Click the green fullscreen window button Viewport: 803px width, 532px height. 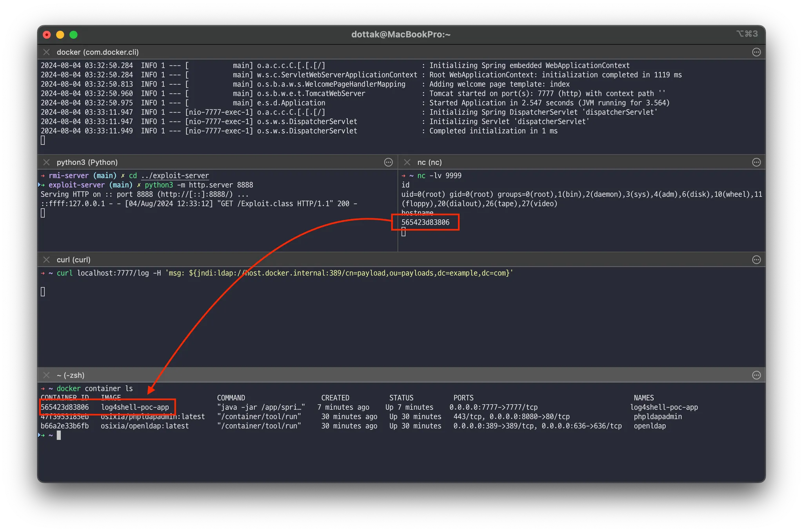point(73,35)
